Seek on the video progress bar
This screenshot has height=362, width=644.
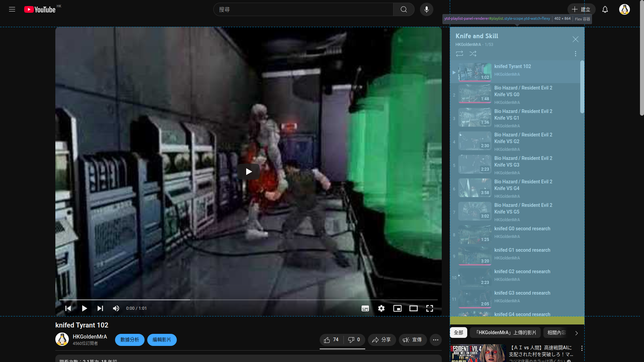point(249,300)
